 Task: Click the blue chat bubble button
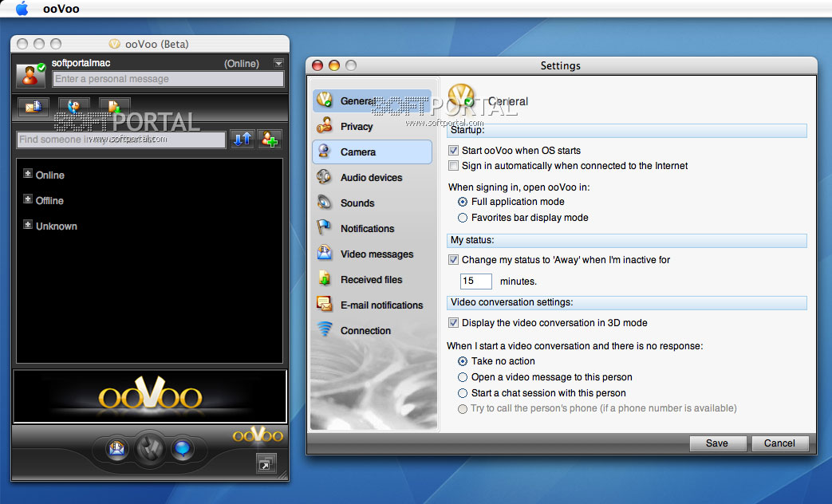[x=183, y=449]
